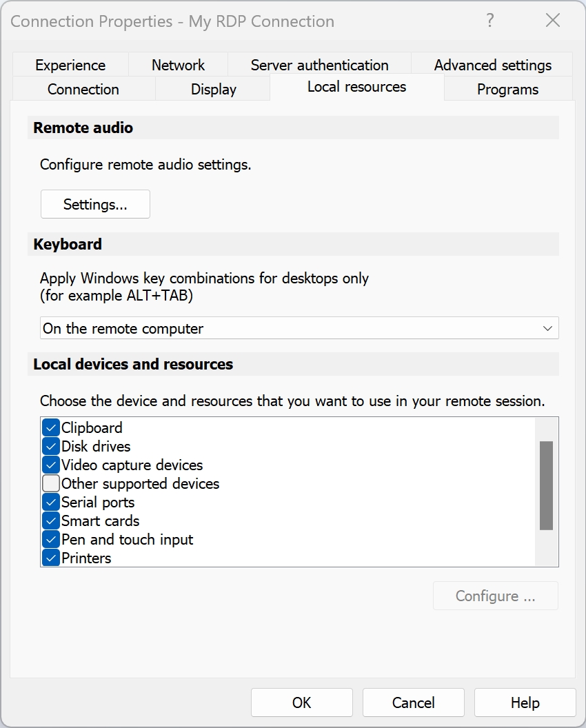
Task: Disable Pen and touch input
Action: tap(51, 539)
